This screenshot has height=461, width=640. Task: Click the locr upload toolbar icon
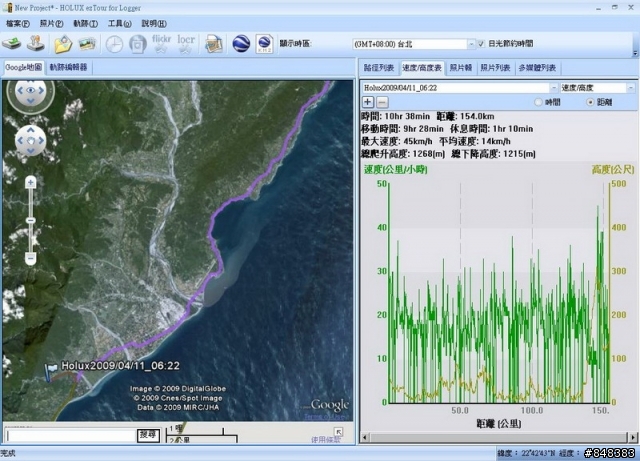[x=186, y=44]
